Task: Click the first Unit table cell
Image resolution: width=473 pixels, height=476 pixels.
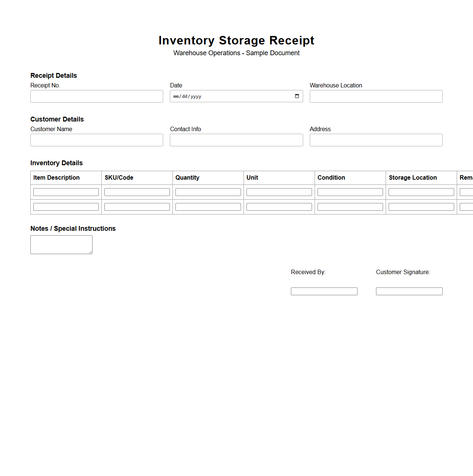Action: click(279, 192)
